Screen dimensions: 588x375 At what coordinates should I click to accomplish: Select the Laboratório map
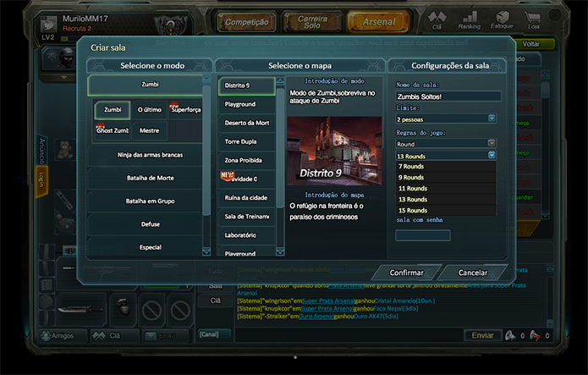point(247,235)
